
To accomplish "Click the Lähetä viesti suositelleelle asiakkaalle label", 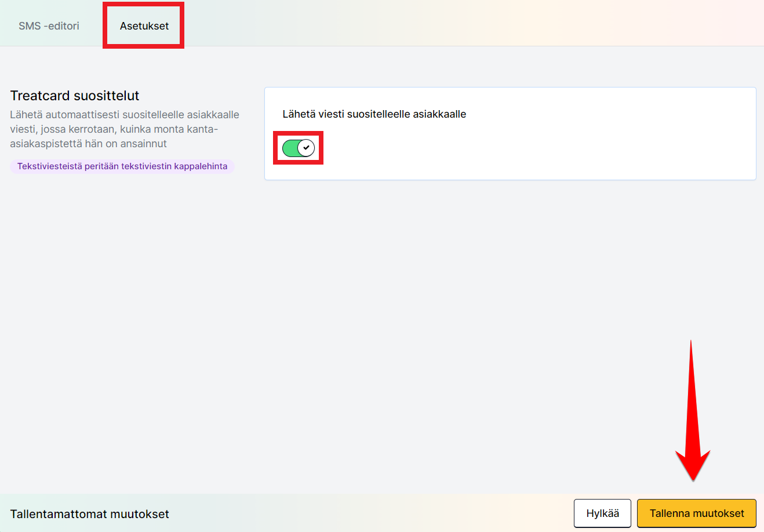I will [x=374, y=114].
